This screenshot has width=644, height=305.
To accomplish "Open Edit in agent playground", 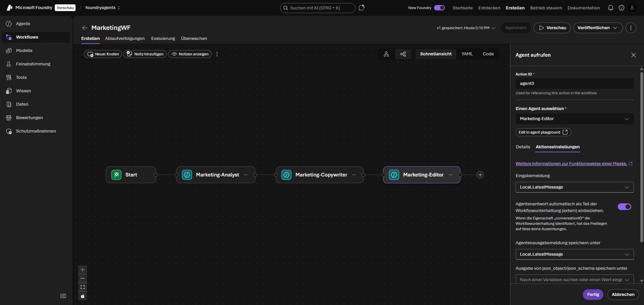I will (543, 132).
